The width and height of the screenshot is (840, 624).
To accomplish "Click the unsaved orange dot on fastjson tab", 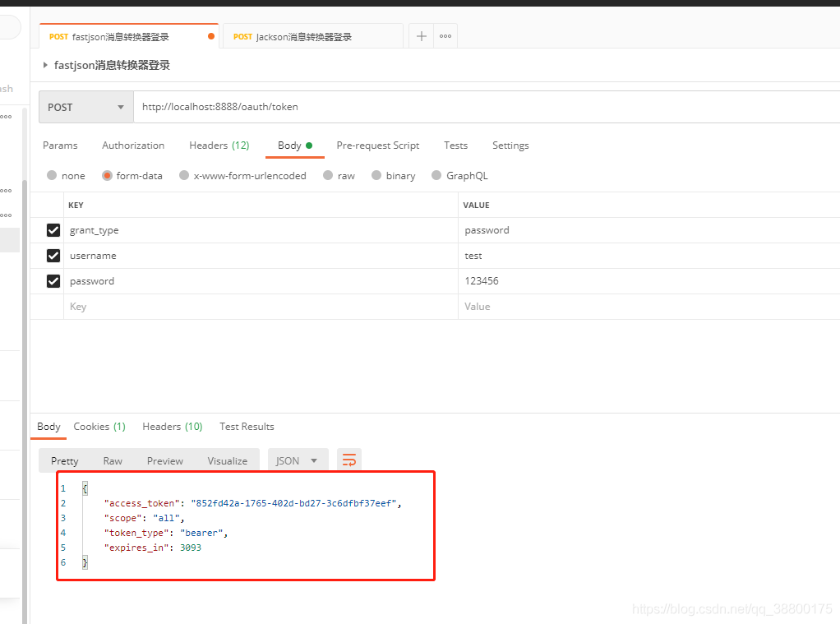I will [211, 36].
